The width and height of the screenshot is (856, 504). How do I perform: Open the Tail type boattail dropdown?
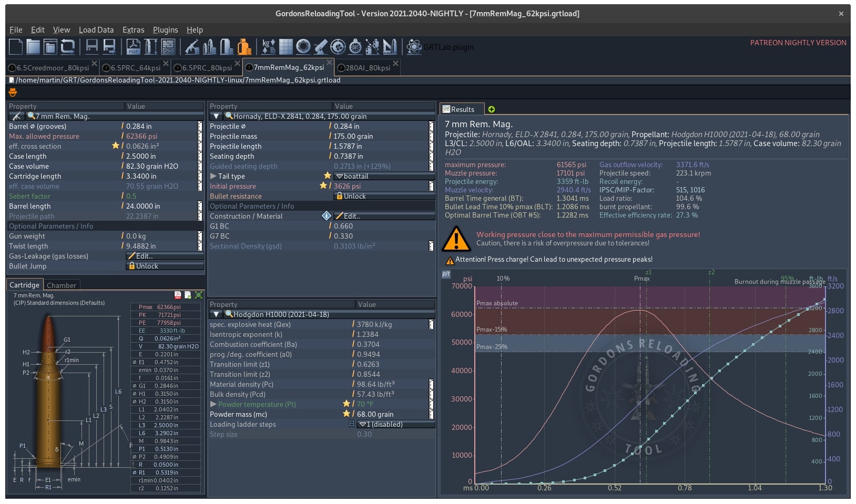(384, 176)
